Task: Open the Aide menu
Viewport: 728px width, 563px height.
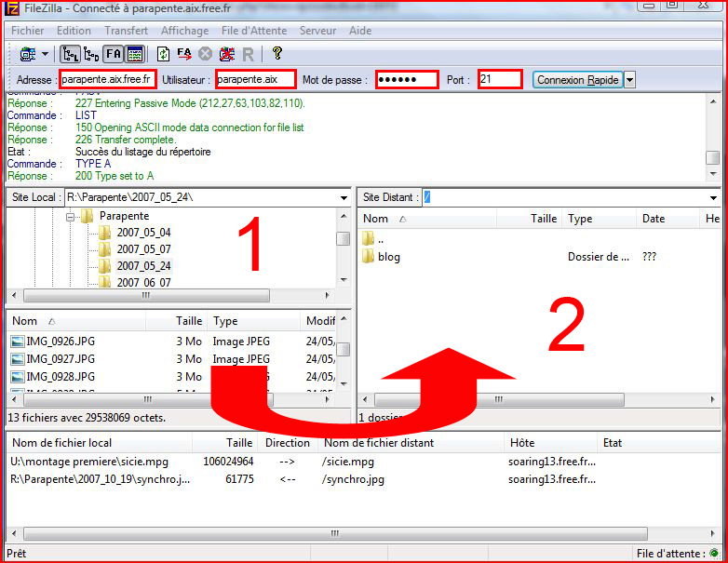Action: coord(360,31)
